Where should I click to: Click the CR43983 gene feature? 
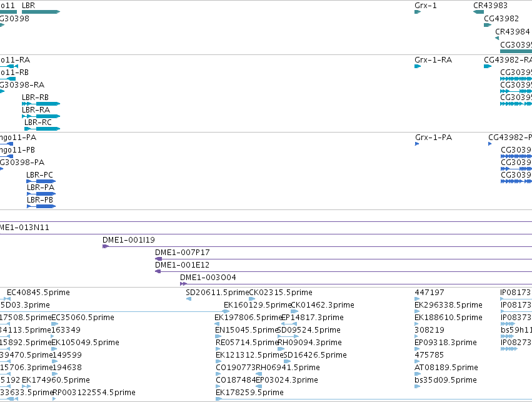coord(478,12)
